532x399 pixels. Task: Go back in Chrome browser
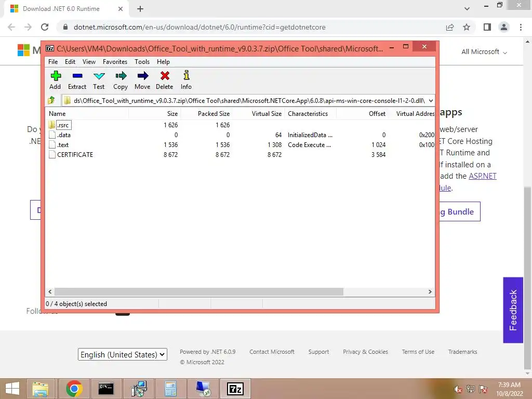pos(11,27)
